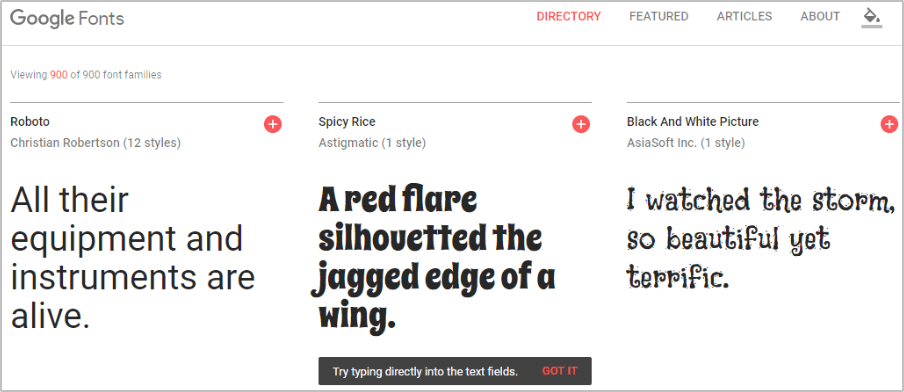Image resolution: width=904 pixels, height=392 pixels.
Task: Open the Roboto font family title
Action: pos(30,122)
